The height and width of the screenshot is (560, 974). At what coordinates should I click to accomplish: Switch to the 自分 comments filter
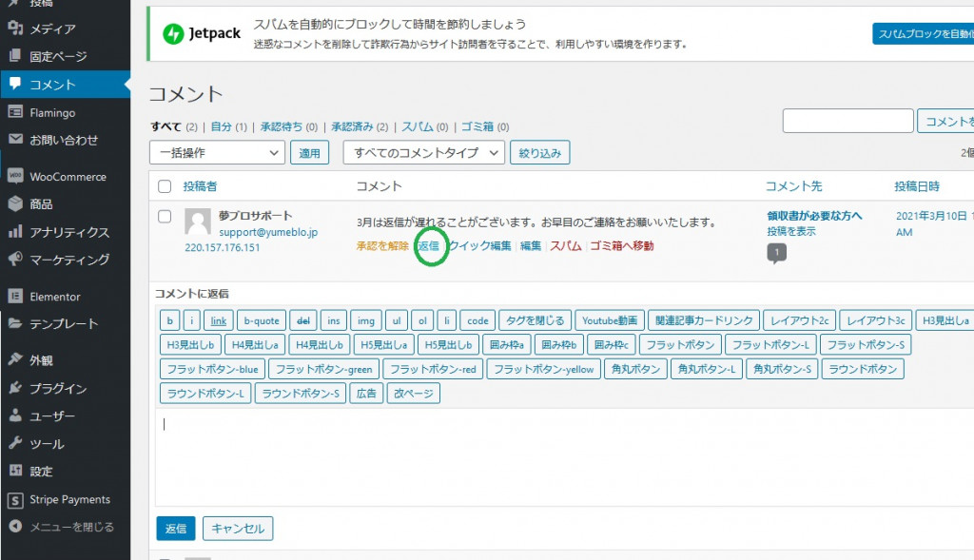pyautogui.click(x=221, y=126)
